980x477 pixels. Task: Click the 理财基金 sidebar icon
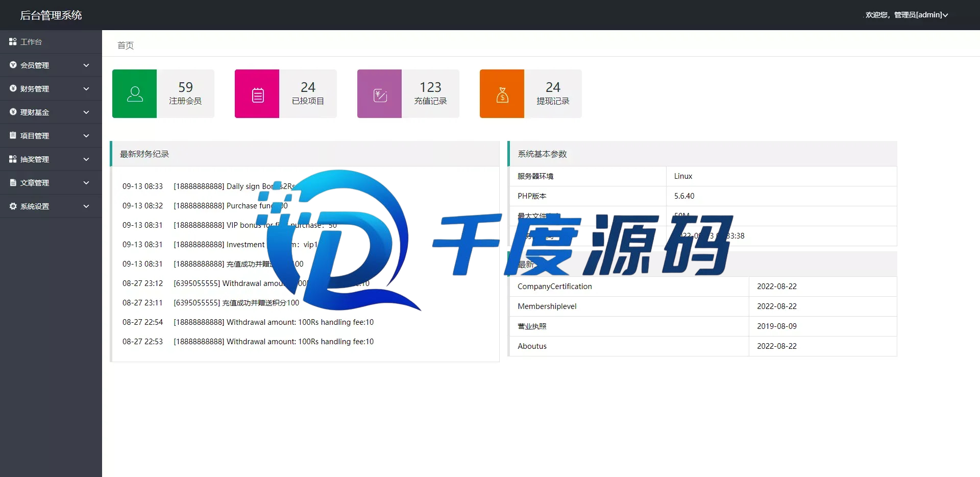pyautogui.click(x=13, y=112)
